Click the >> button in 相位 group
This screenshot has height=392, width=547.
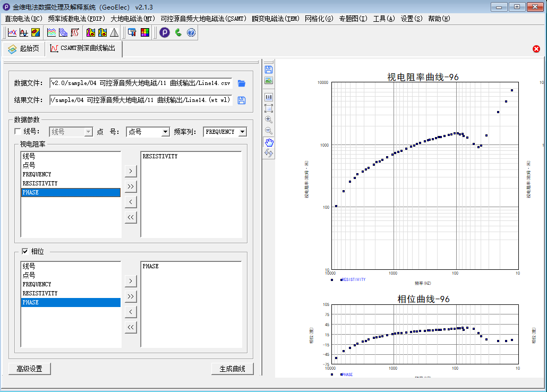click(131, 296)
